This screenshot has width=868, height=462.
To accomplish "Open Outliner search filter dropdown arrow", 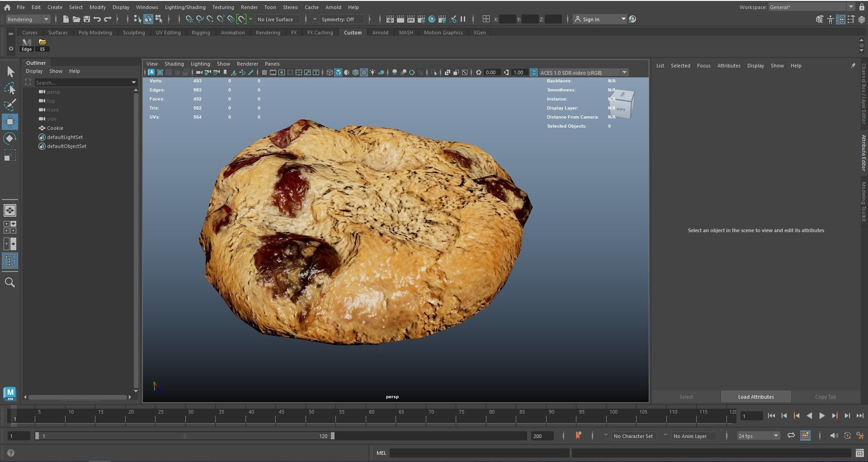I will (134, 83).
